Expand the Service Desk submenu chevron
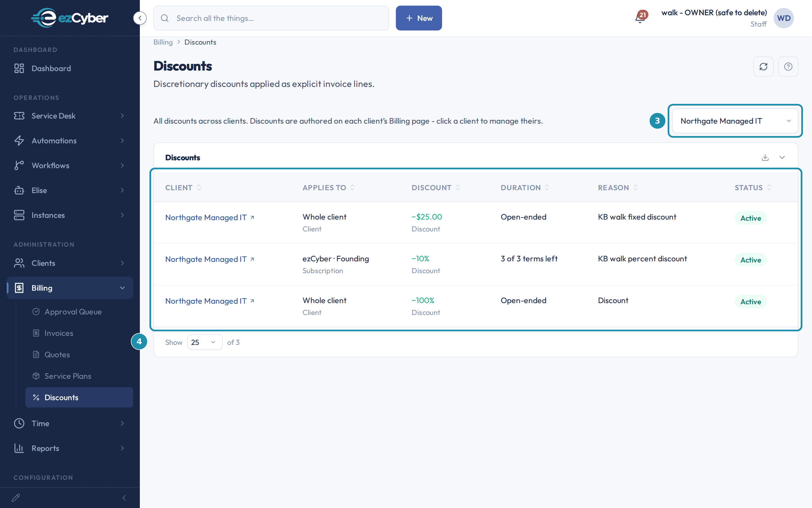This screenshot has width=812, height=508. coord(122,116)
